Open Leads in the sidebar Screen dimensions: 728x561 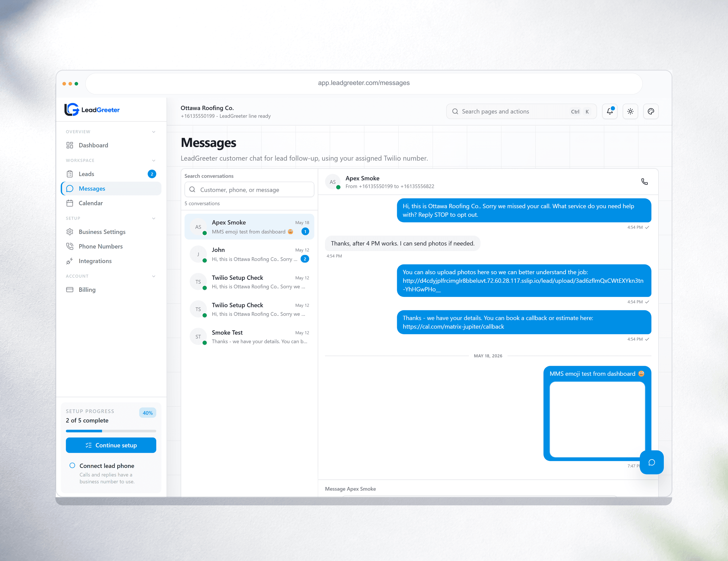click(x=111, y=174)
